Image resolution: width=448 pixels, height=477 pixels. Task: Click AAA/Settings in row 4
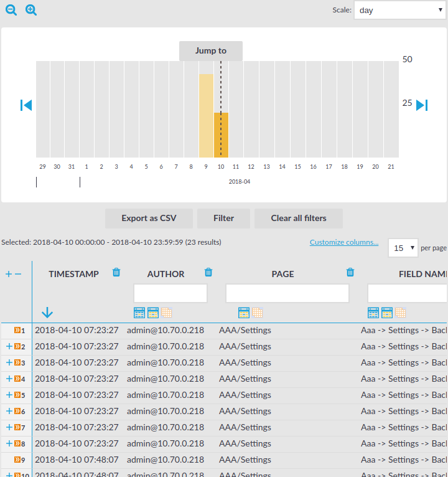[245, 379]
